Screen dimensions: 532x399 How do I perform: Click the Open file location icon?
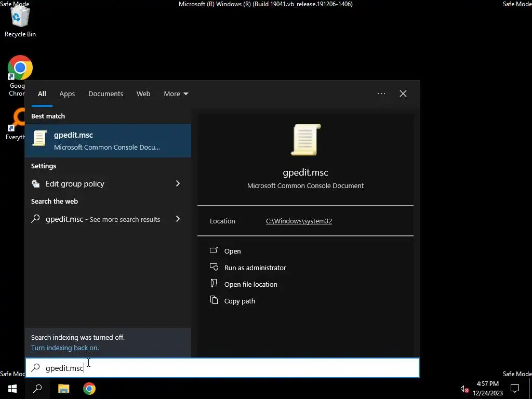tap(214, 283)
